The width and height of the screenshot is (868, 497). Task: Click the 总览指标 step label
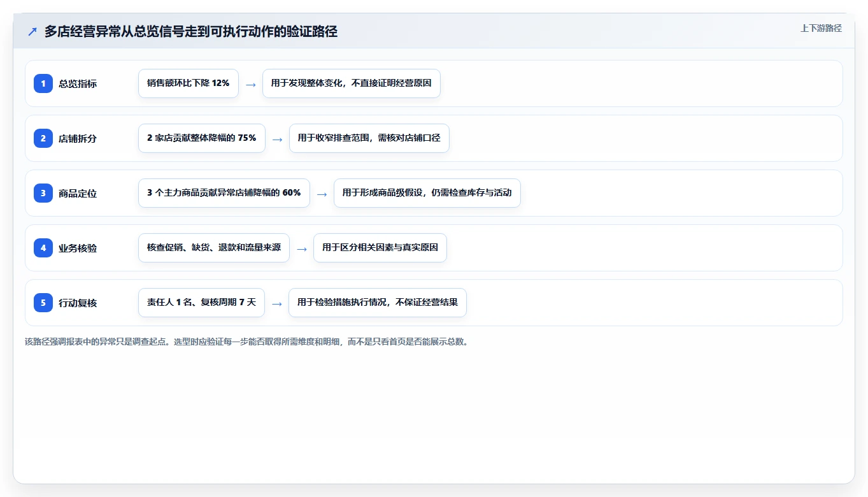click(78, 83)
